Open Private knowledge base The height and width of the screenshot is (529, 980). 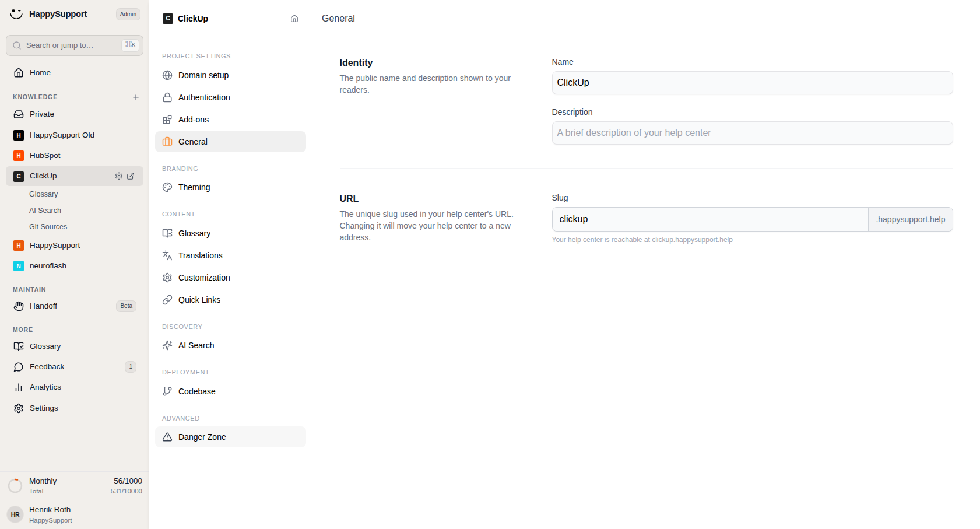coord(75,114)
